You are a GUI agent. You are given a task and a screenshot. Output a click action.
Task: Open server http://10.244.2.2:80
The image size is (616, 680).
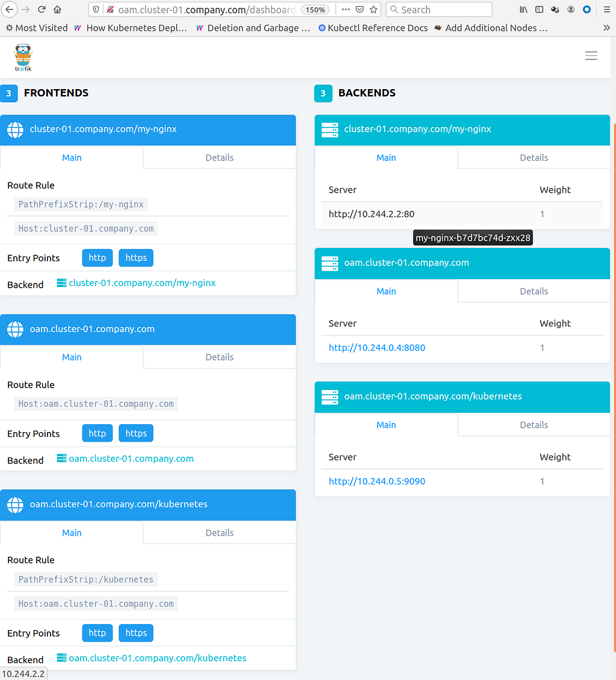[372, 214]
